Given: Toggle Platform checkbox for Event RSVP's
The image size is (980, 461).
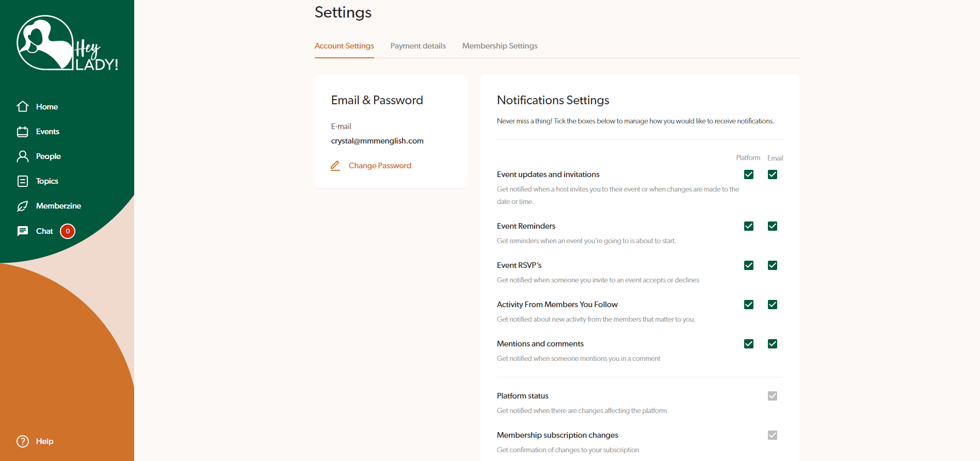Looking at the screenshot, I should (749, 265).
